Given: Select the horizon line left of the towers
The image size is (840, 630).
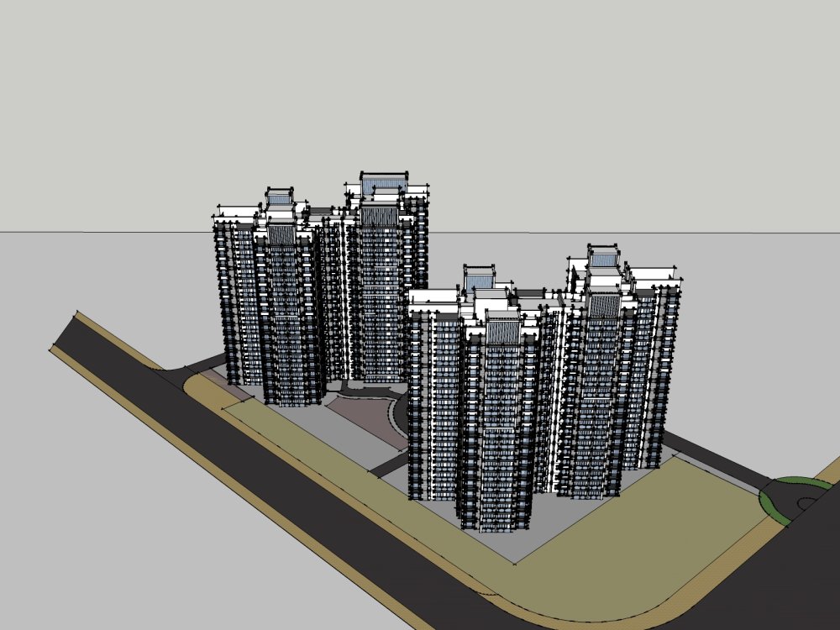Looking at the screenshot, I should (x=101, y=231).
